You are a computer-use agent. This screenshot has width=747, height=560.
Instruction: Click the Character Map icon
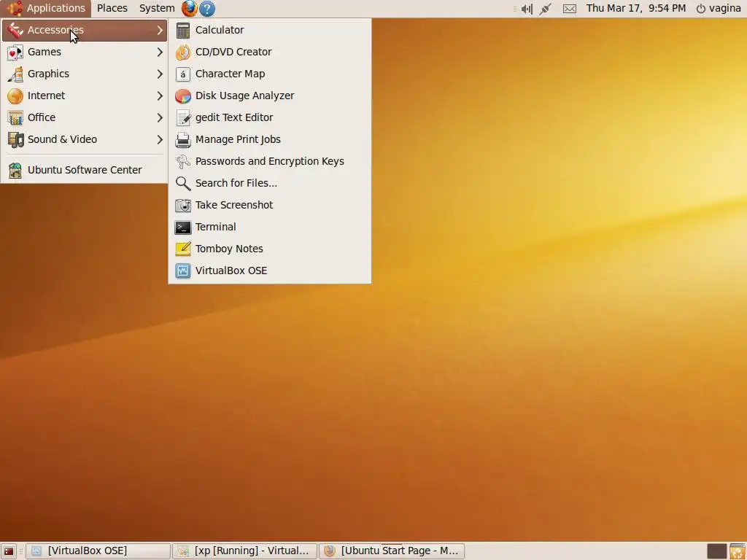coord(183,74)
